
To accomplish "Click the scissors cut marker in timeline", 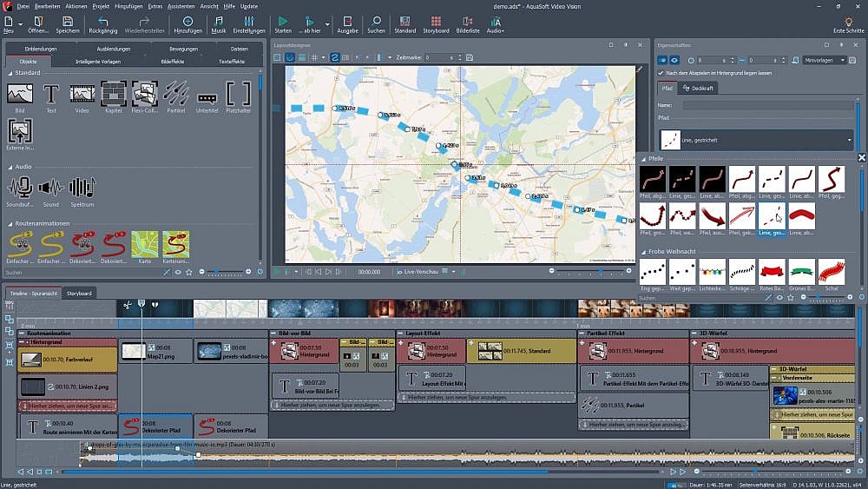I will coord(127,305).
